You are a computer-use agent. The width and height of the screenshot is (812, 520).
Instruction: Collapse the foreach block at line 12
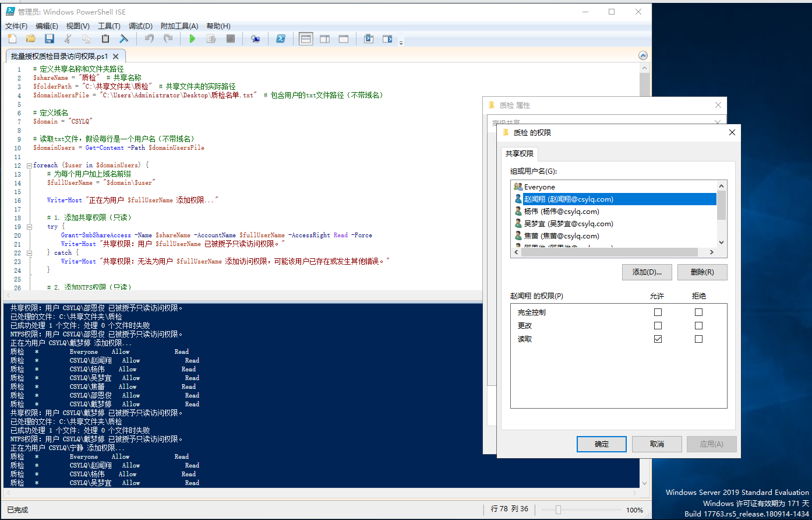click(x=29, y=166)
